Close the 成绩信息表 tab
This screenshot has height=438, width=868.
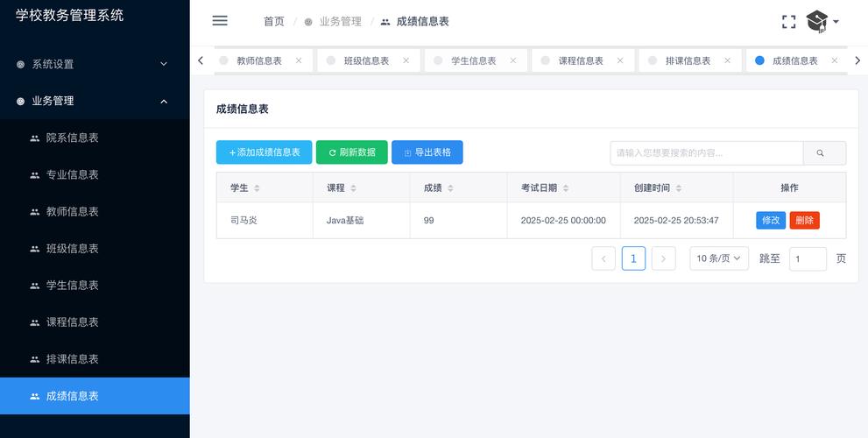834,60
